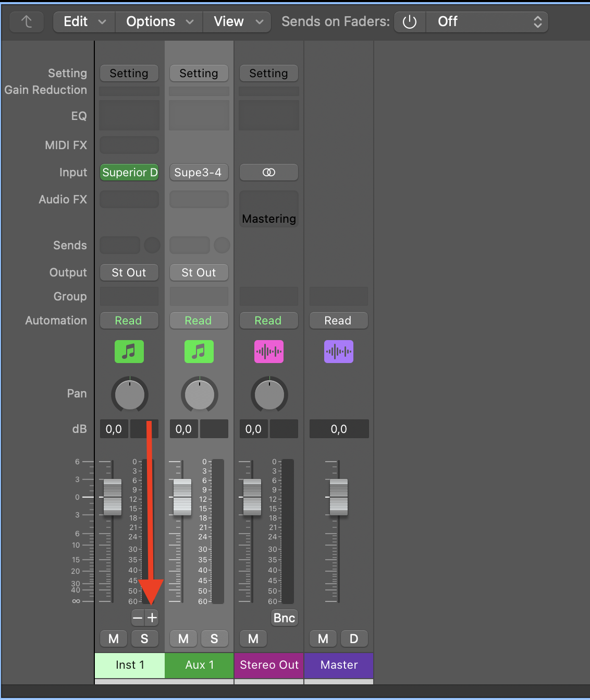Click the minus button under Inst 1 meter
The width and height of the screenshot is (590, 700).
tap(138, 618)
